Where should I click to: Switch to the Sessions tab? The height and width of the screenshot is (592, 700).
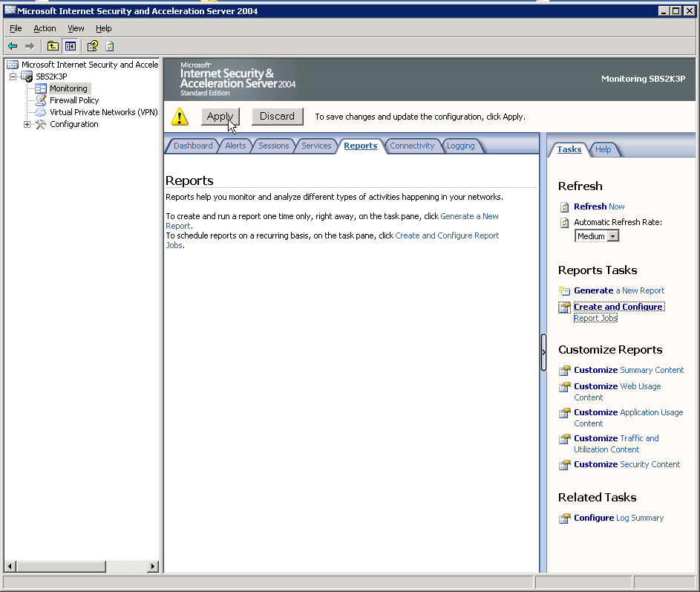tap(274, 146)
